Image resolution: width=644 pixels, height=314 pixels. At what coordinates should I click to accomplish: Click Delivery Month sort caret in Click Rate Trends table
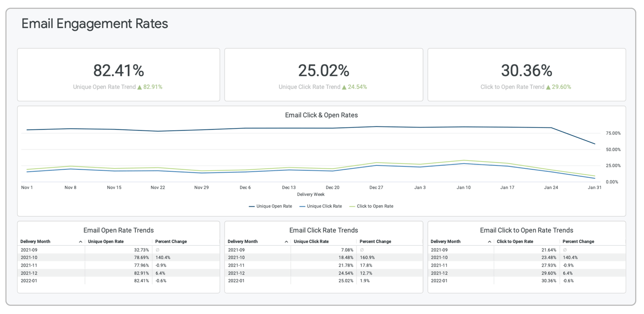(x=286, y=242)
